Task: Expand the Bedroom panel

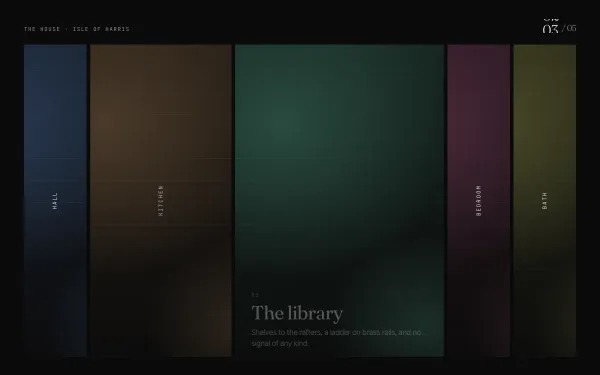Action: click(479, 201)
